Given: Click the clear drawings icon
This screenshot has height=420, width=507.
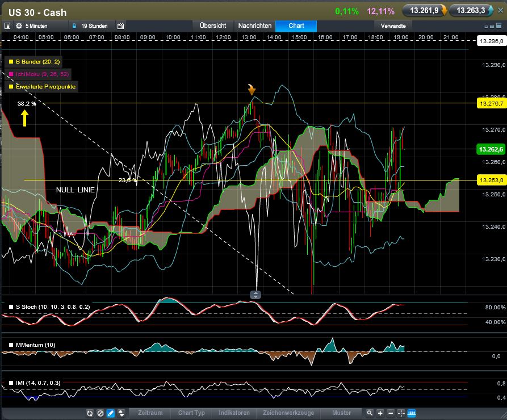Looking at the screenshot, I should click(x=100, y=413).
